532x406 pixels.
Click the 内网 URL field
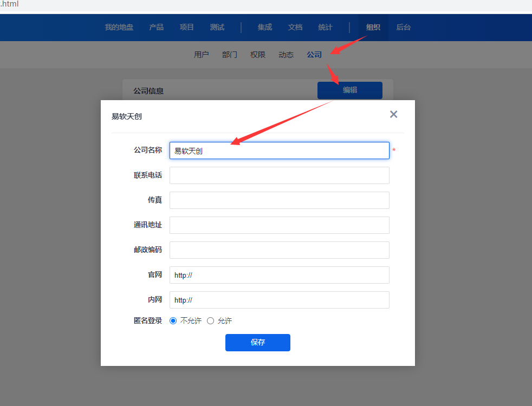279,300
